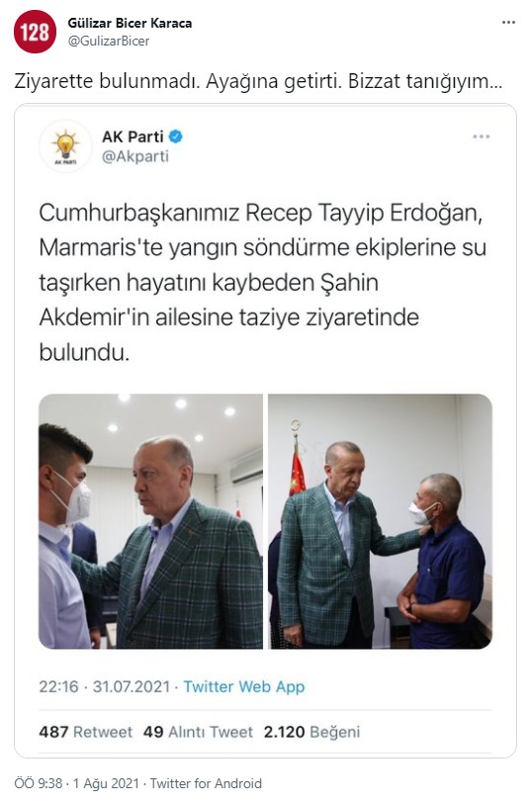This screenshot has width=532, height=805.
Task: Open the left photo with the masked young man
Action: click(150, 521)
